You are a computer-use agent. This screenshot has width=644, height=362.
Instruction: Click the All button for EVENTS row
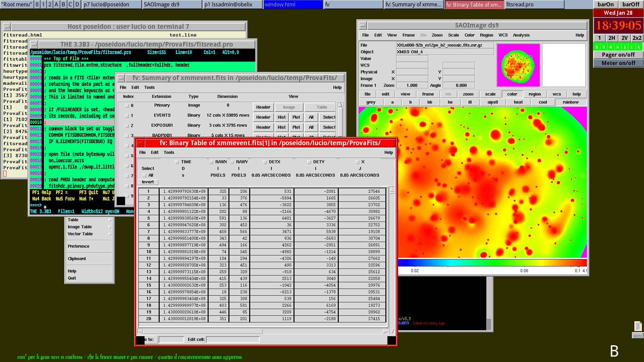(311, 117)
